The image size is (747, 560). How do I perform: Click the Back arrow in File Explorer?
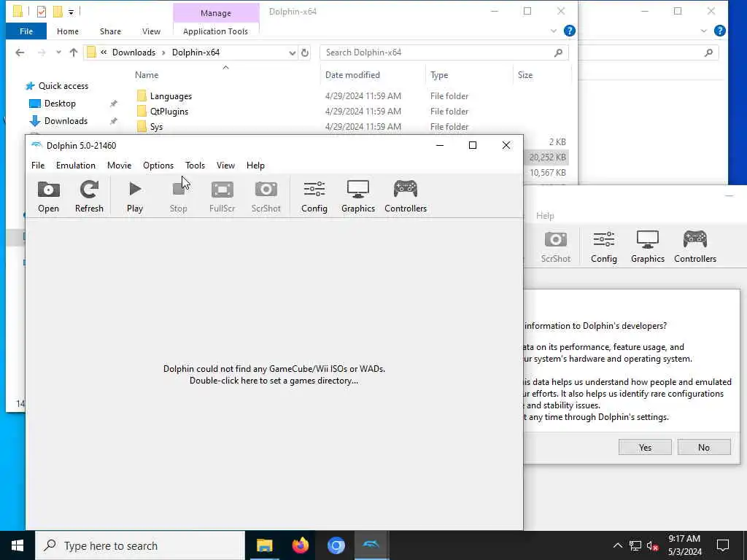point(20,52)
